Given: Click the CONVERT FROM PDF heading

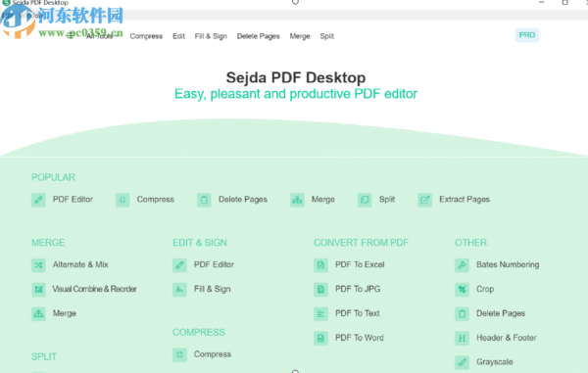Looking at the screenshot, I should pos(361,243).
